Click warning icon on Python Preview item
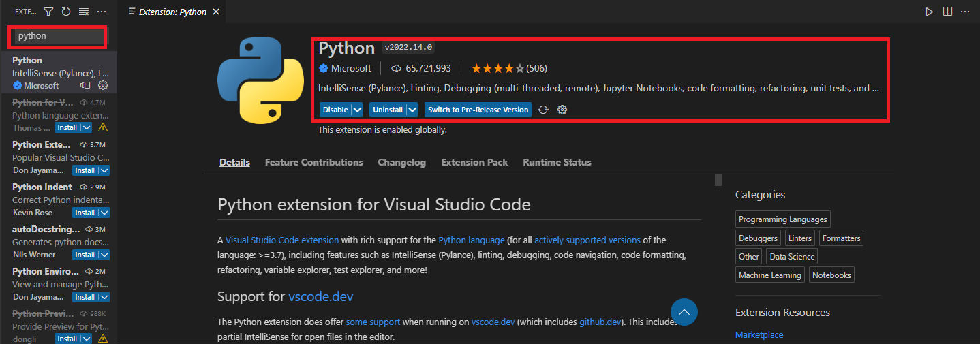 [103, 339]
